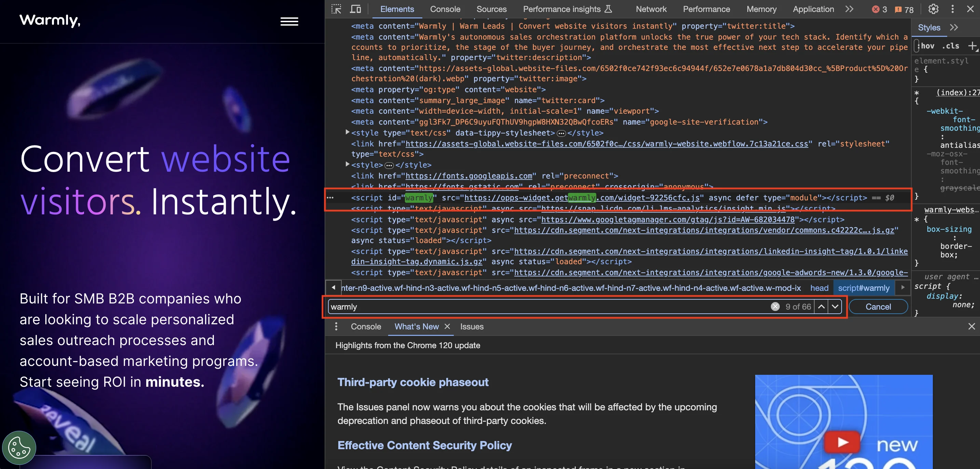Select the head breadcrumb

pos(819,288)
